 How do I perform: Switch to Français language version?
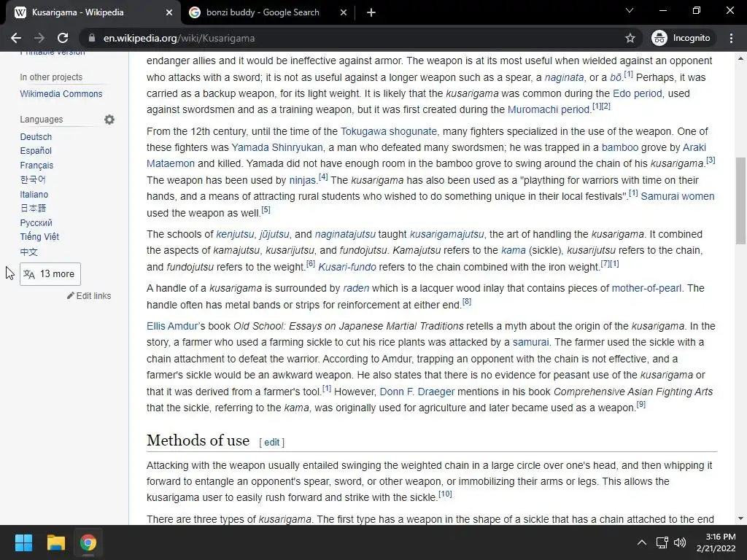(36, 166)
